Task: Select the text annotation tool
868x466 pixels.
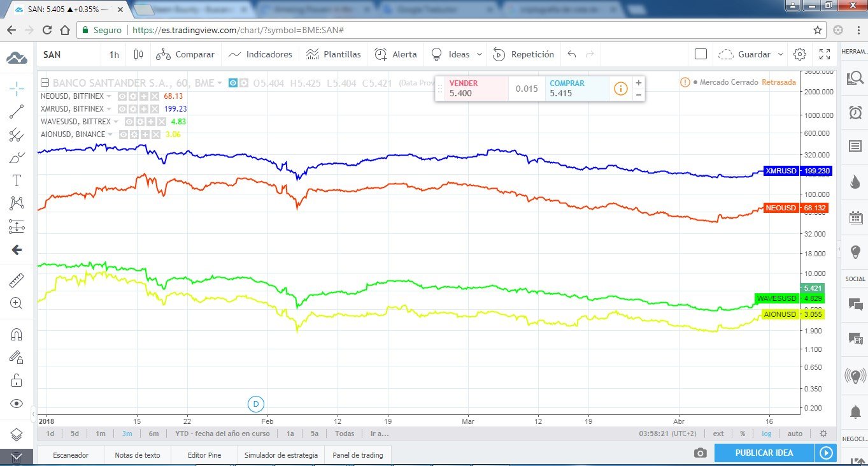Action: click(17, 180)
